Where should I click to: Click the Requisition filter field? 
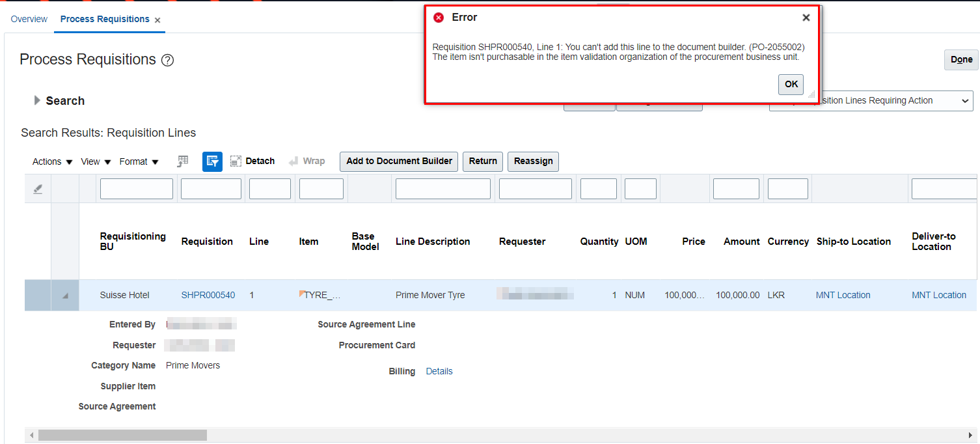point(211,189)
